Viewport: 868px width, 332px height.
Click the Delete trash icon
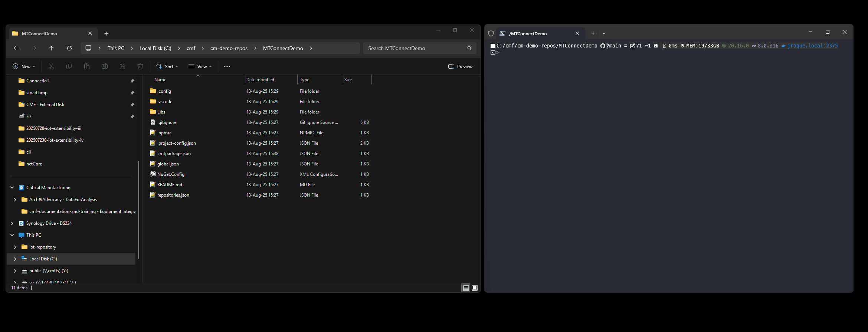(x=140, y=66)
